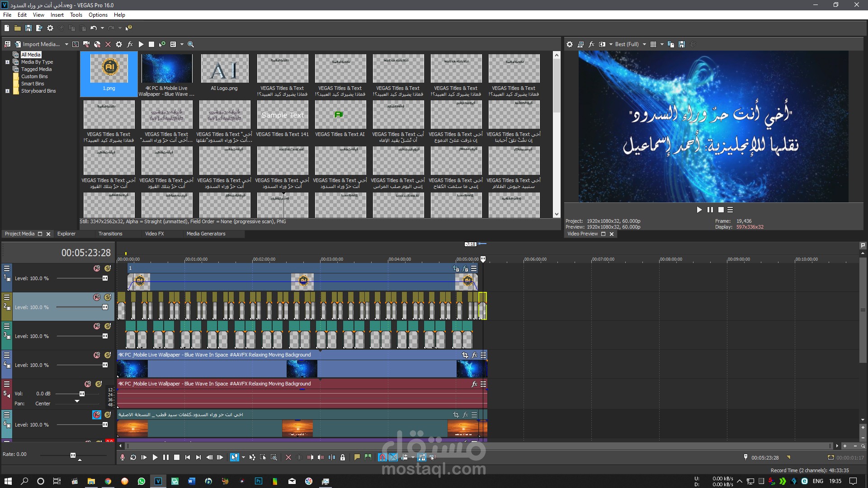
Task: Click the Video FX tab icon
Action: click(154, 234)
